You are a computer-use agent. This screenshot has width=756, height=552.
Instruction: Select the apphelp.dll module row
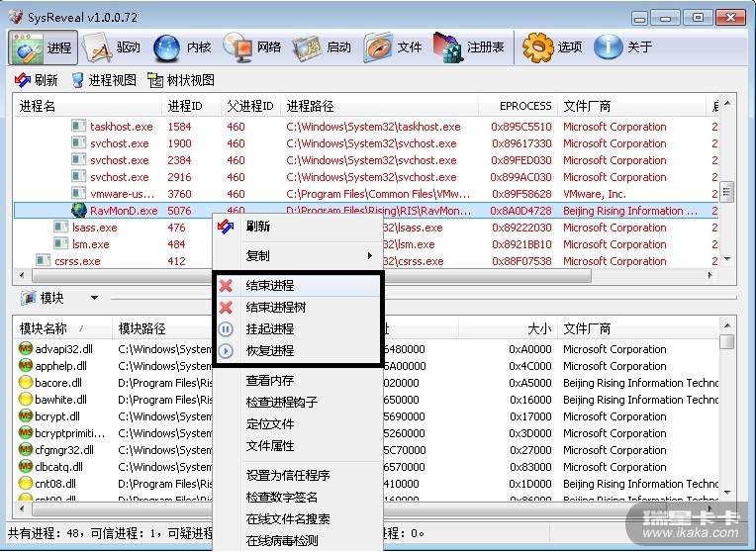click(366, 365)
